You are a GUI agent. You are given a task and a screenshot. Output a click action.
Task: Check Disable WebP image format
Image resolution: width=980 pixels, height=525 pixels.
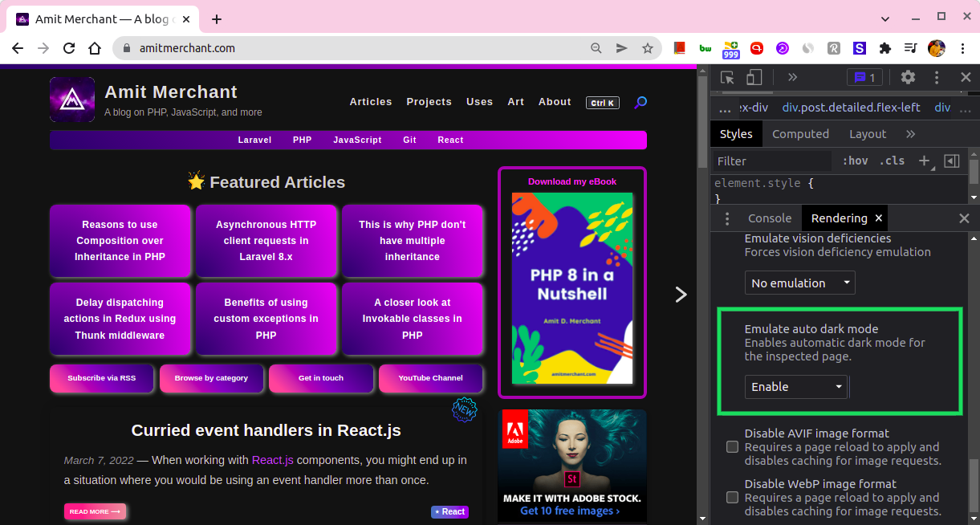[x=732, y=498]
